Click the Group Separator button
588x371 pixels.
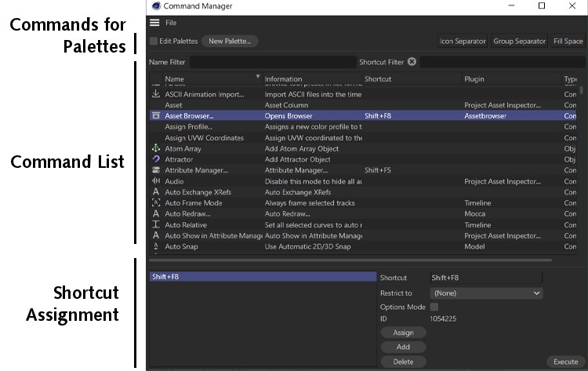point(519,41)
